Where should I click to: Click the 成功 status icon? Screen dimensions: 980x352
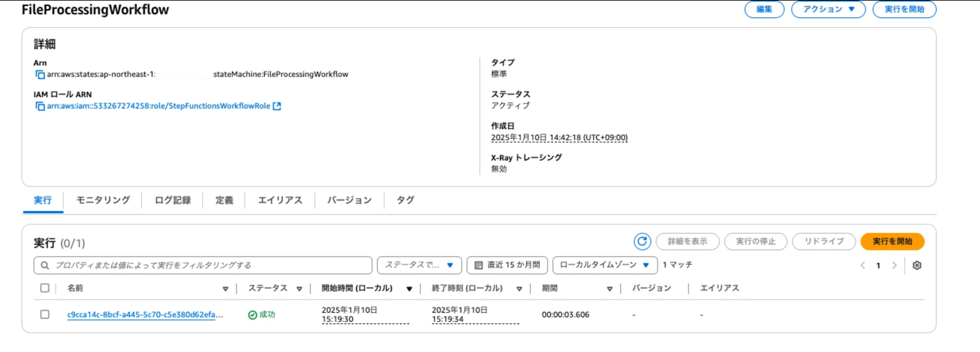[252, 315]
